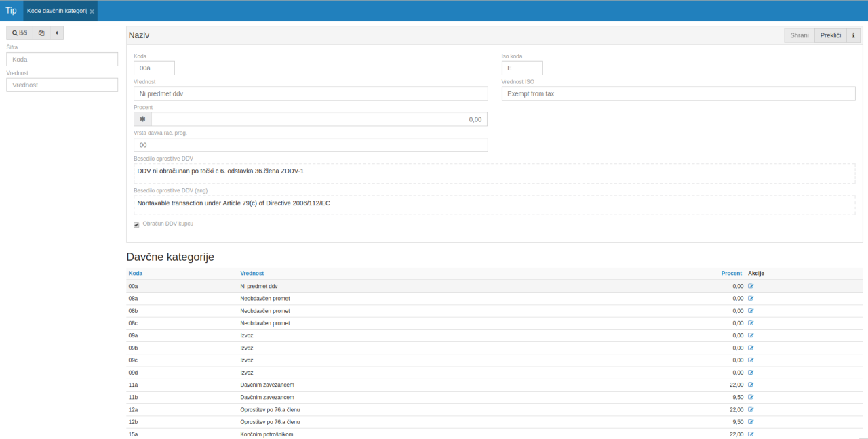Click the info icon button

pyautogui.click(x=853, y=35)
